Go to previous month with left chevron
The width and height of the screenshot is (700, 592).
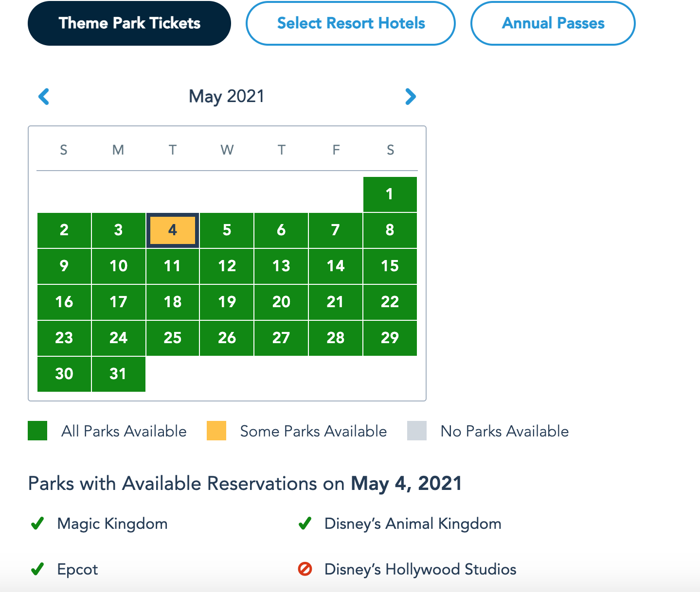pos(44,97)
